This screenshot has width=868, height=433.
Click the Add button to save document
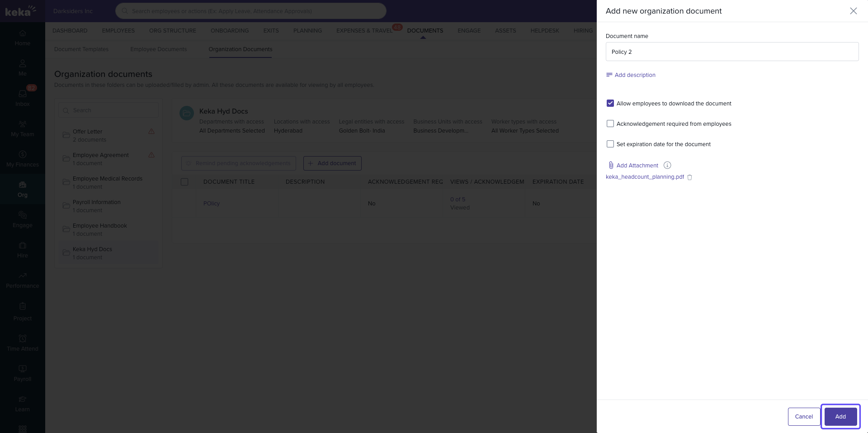coord(840,416)
